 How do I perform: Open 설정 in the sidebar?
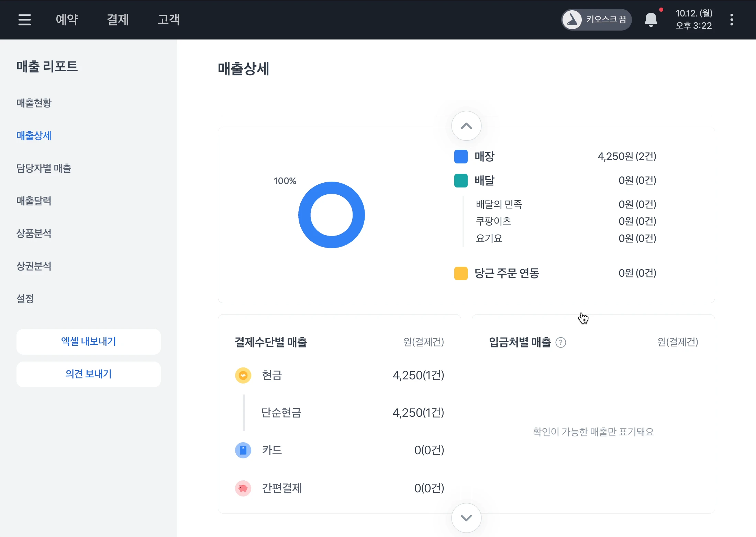25,299
